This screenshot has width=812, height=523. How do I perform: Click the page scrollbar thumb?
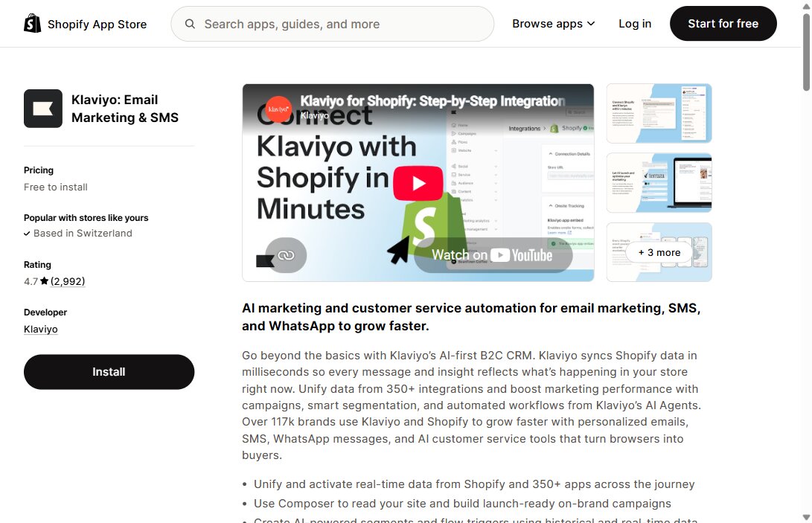(x=806, y=52)
